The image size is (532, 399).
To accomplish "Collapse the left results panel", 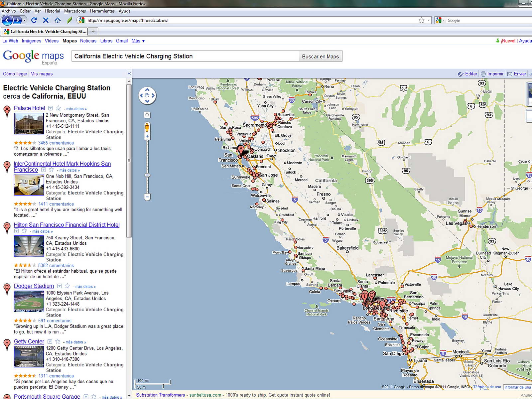I will (x=129, y=73).
